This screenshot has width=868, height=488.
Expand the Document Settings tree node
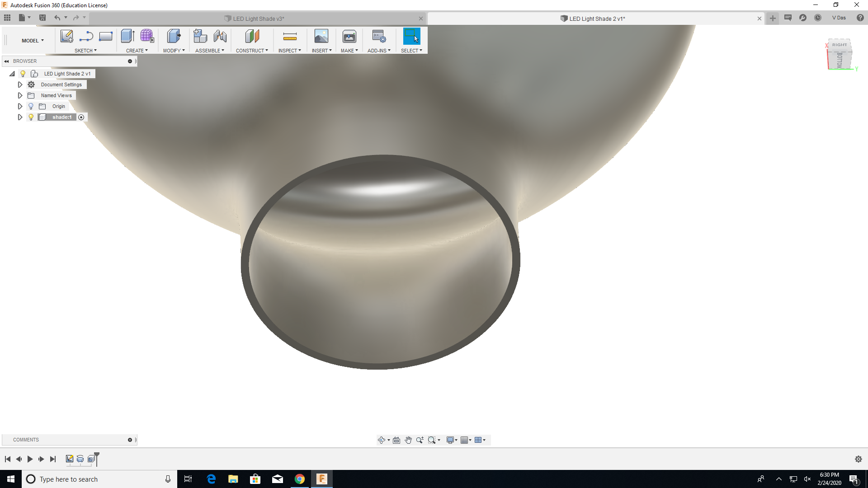[20, 84]
